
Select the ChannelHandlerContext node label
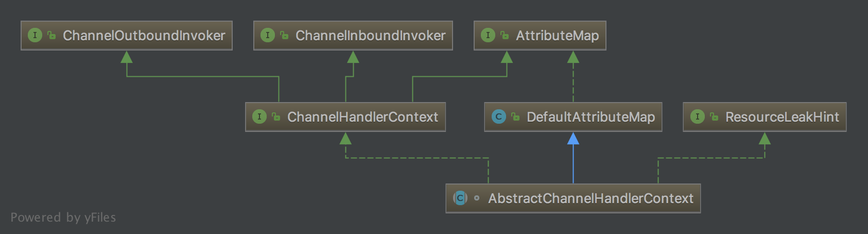coord(362,117)
